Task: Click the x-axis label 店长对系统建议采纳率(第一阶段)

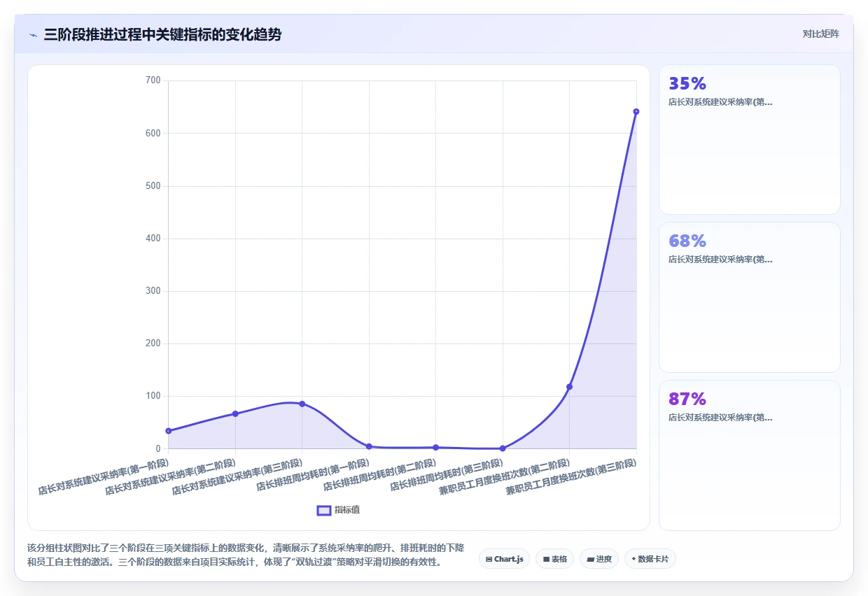Action: (104, 476)
